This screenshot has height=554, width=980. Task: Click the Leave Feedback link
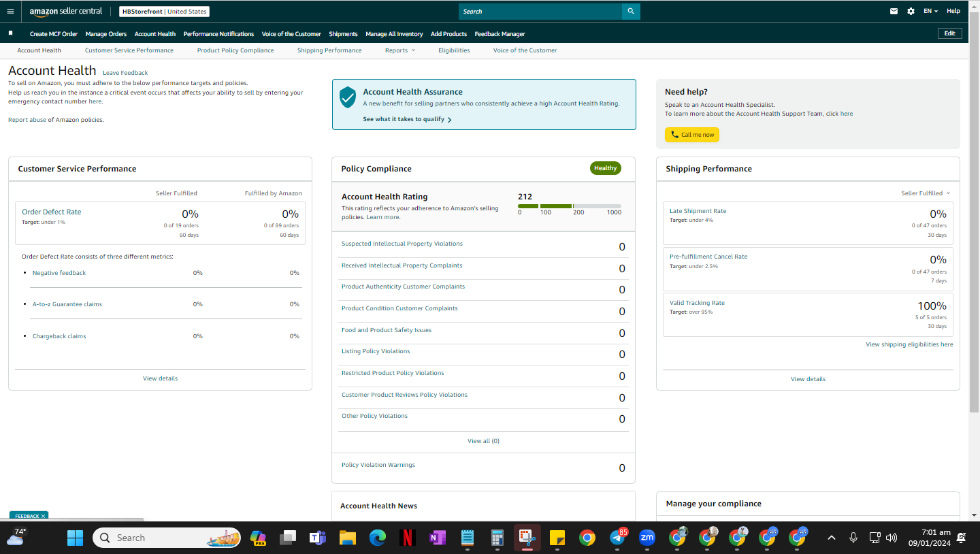tap(125, 73)
